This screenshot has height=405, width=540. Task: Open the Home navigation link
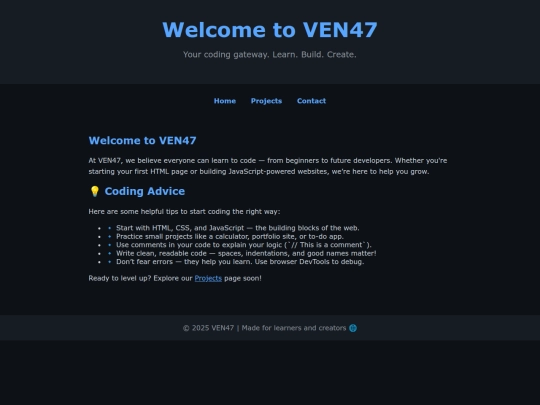pyautogui.click(x=225, y=101)
